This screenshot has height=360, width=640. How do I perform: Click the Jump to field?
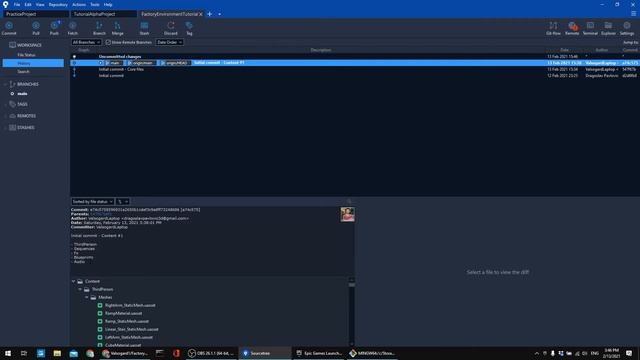(631, 42)
